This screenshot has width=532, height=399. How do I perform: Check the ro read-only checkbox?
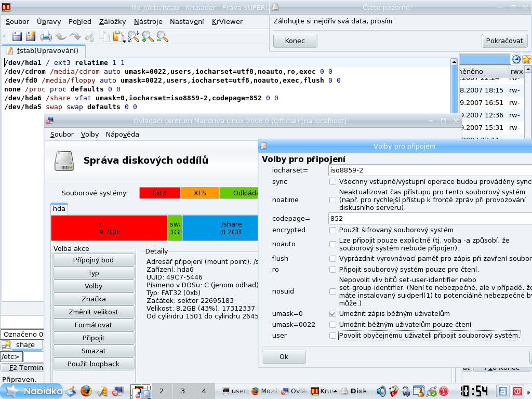[x=332, y=270]
